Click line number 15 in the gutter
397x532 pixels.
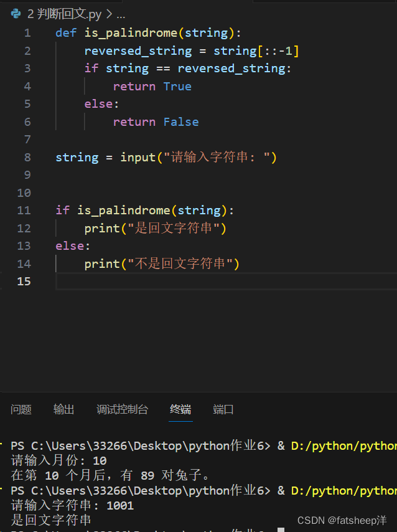24,282
